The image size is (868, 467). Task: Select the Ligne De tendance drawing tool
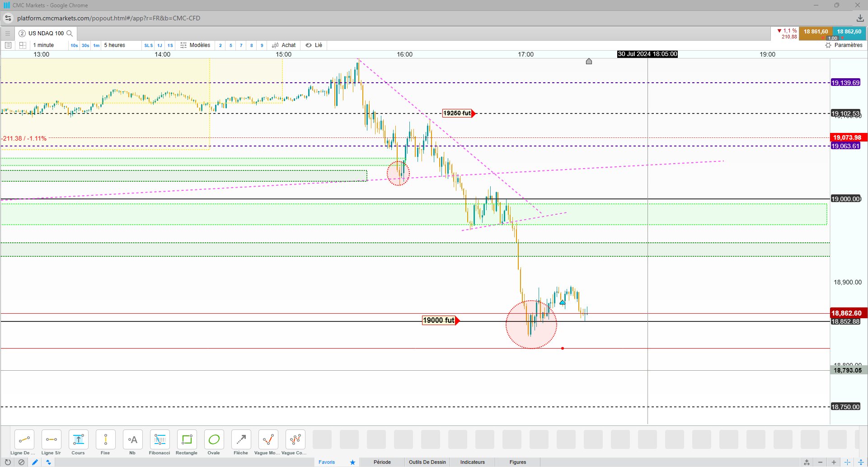point(24,439)
